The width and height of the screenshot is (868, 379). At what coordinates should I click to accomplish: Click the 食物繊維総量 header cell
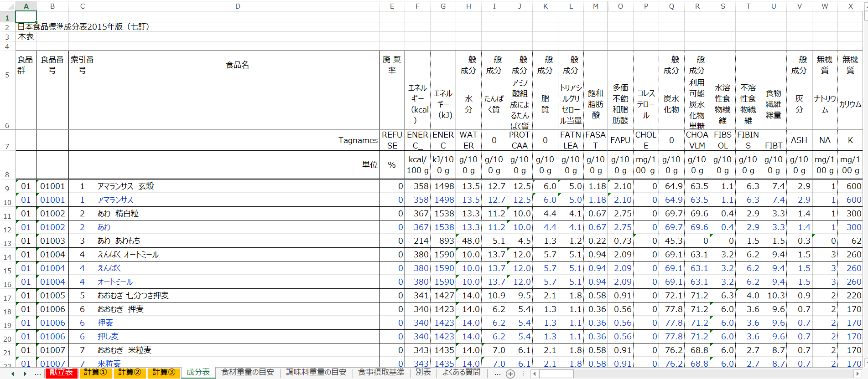click(x=774, y=104)
